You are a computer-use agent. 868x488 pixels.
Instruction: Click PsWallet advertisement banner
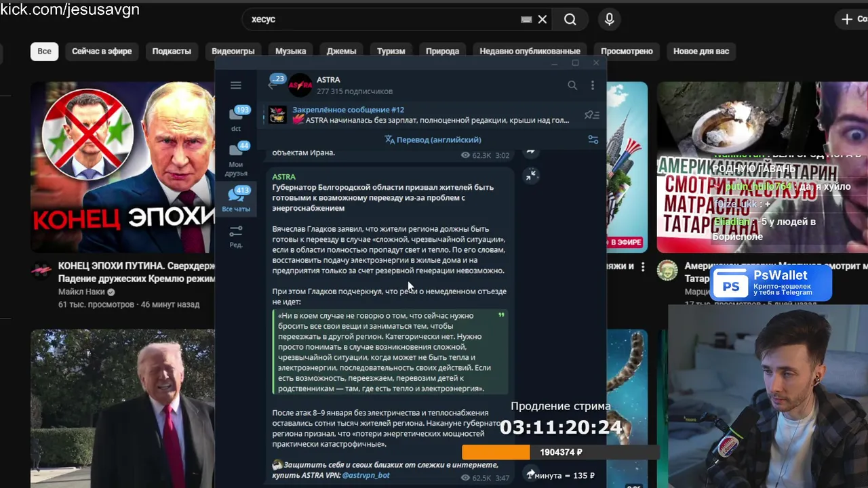[x=771, y=283]
